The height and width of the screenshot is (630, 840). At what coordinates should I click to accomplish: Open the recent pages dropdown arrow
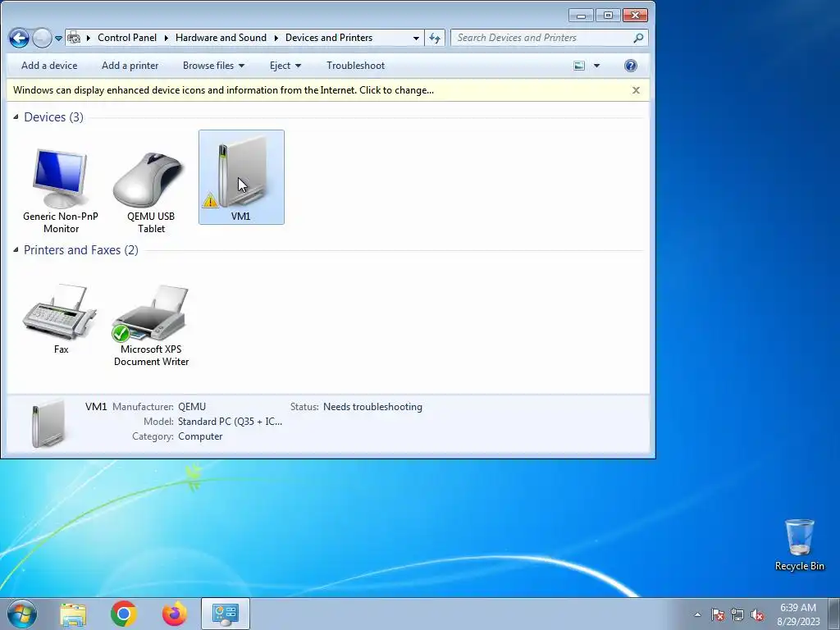coord(58,38)
